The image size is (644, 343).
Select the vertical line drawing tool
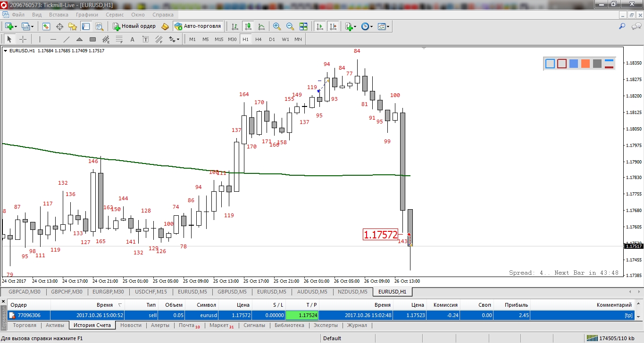40,39
